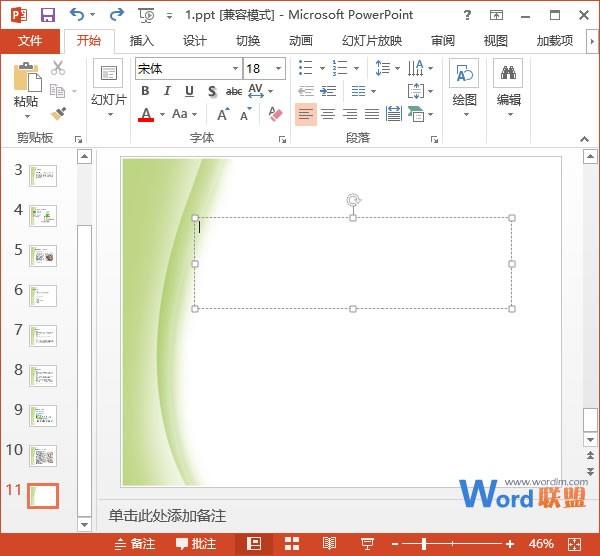Open the font name dropdown
The width and height of the screenshot is (600, 556).
point(235,68)
